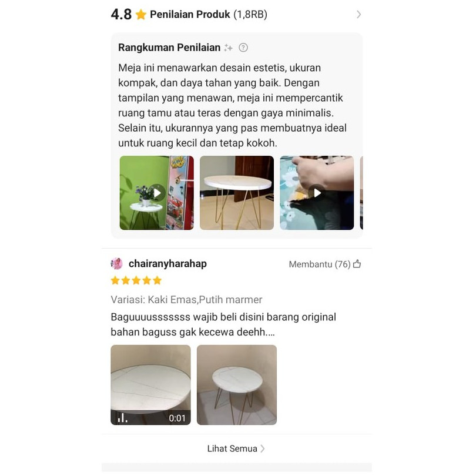Tap the AI sparkle icon next to summary title
Image resolution: width=476 pixels, height=476 pixels.
point(228,48)
